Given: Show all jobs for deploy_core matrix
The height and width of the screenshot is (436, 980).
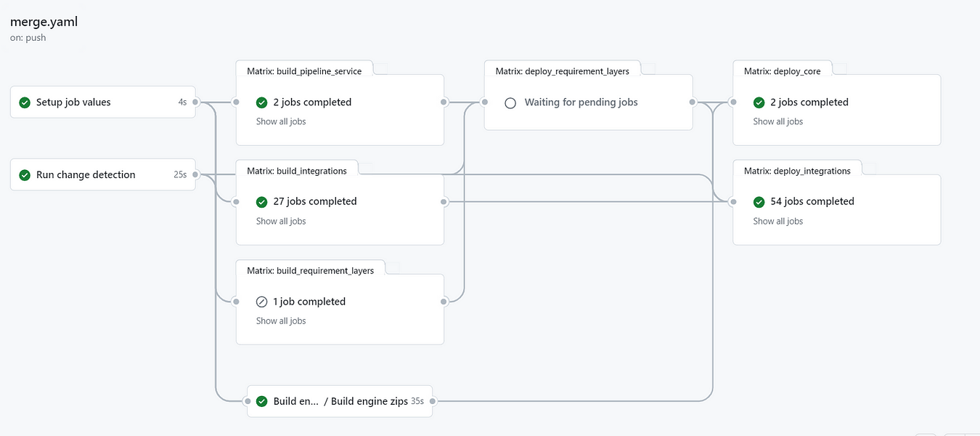Looking at the screenshot, I should coord(777,121).
